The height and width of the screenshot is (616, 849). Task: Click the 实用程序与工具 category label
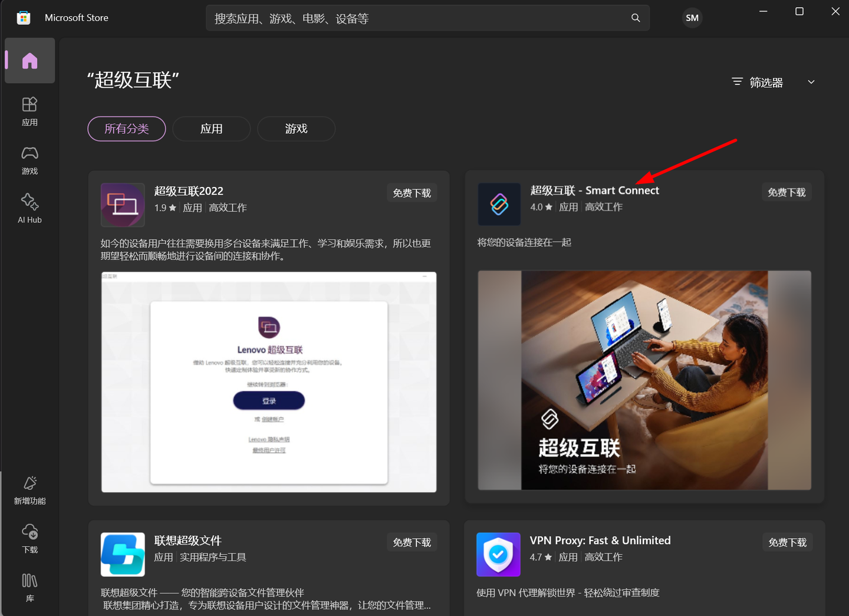[x=213, y=558]
